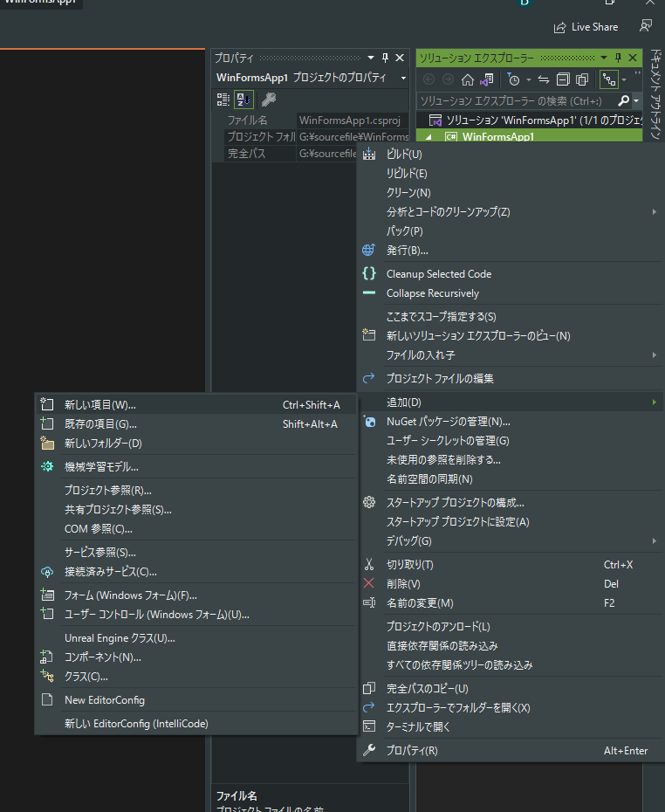This screenshot has width=665, height=812.
Task: Select 既存の項目(G)... menu entry
Action: [196, 424]
